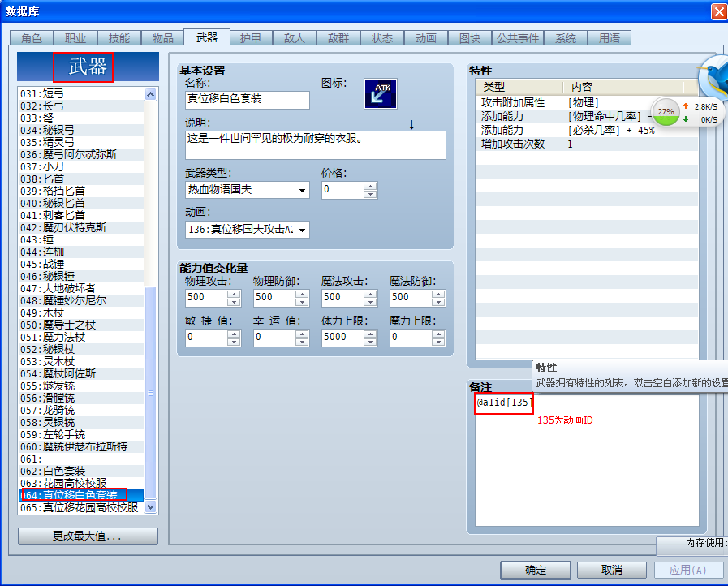Go to the 状态 tab
Screen dimensions: 728x586
point(382,38)
